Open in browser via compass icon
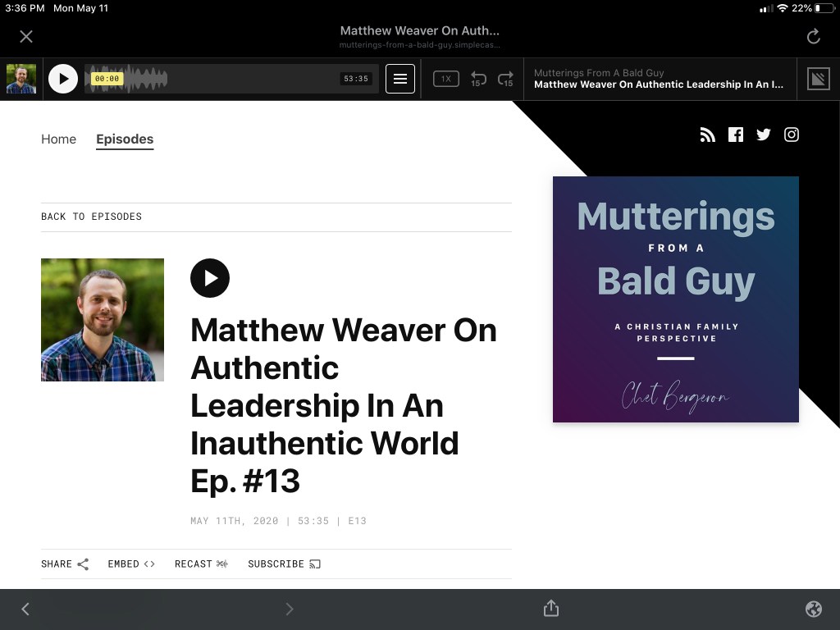This screenshot has height=630, width=840. pyautogui.click(x=814, y=608)
